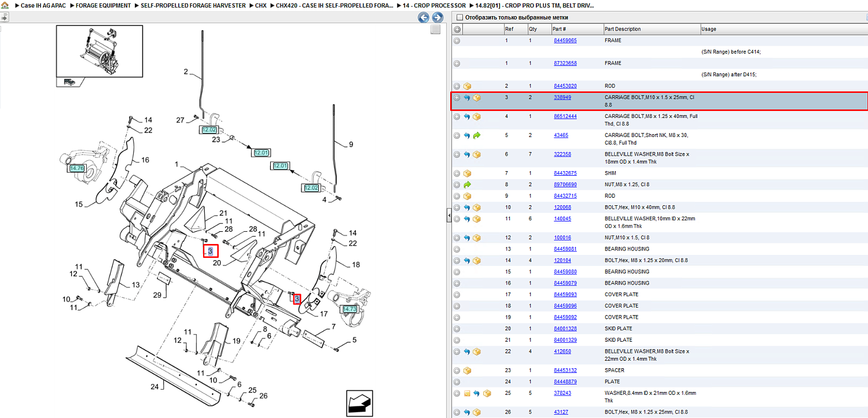
Task: Open reference 14.73 in the diagram
Action: tap(350, 309)
